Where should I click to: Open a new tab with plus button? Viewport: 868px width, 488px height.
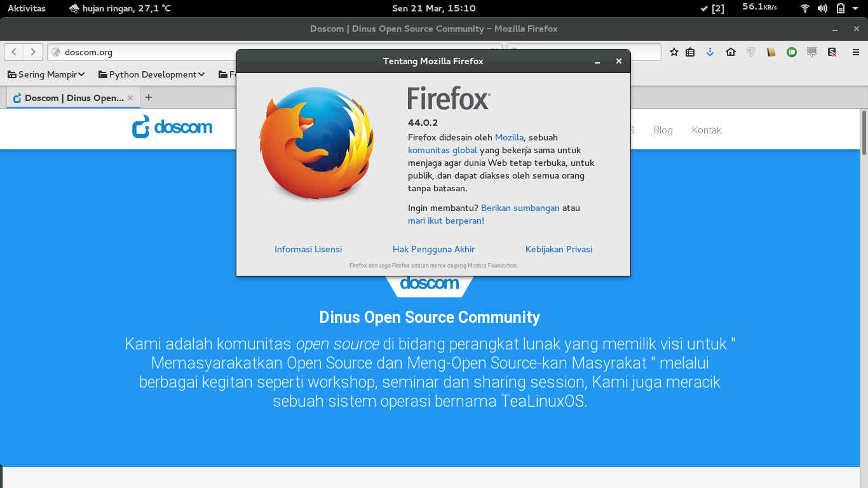pos(149,97)
